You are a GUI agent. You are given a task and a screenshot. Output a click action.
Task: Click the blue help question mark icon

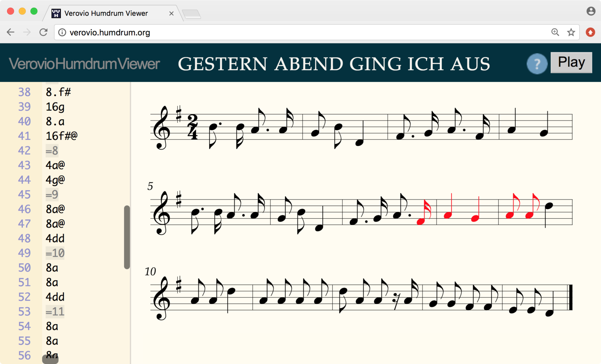click(537, 64)
